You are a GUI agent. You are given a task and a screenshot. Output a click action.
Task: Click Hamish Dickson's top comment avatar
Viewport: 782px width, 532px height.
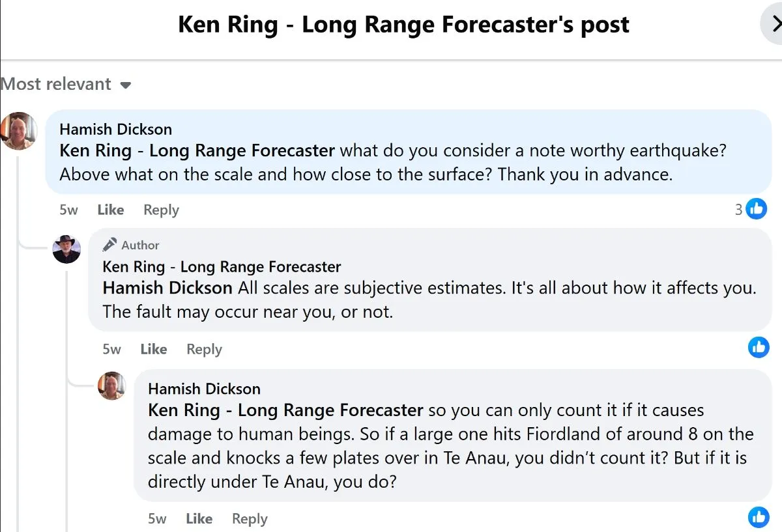[18, 130]
